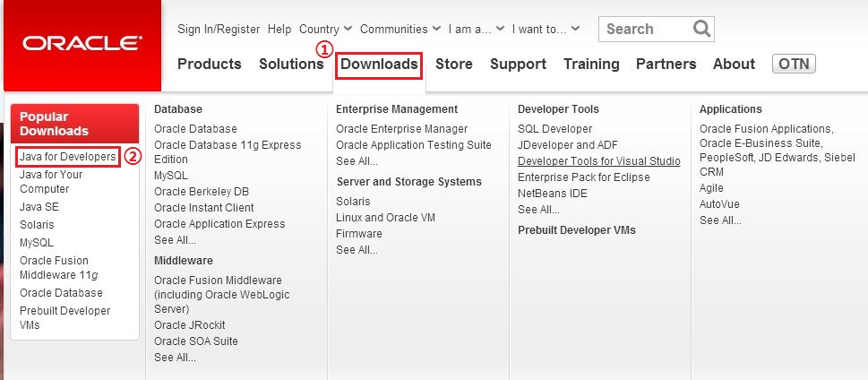Open the Help link

tap(279, 29)
